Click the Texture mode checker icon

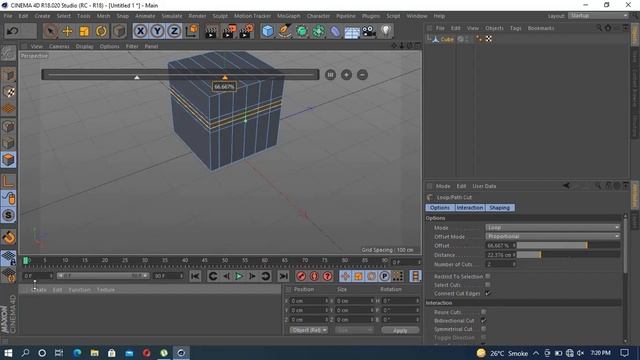9,92
